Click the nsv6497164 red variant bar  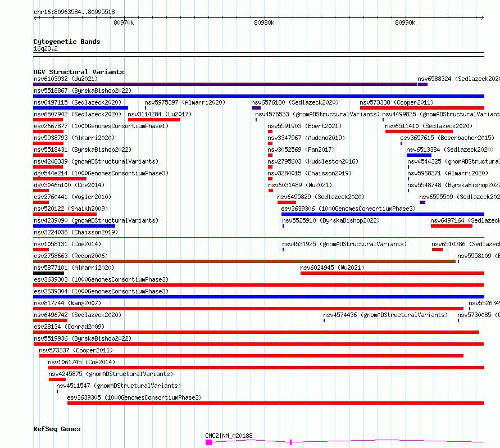(452, 226)
